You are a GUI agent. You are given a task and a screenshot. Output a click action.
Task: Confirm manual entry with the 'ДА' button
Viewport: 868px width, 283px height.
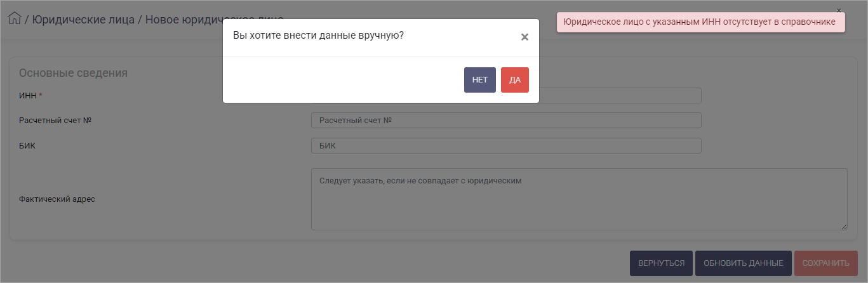[514, 80]
